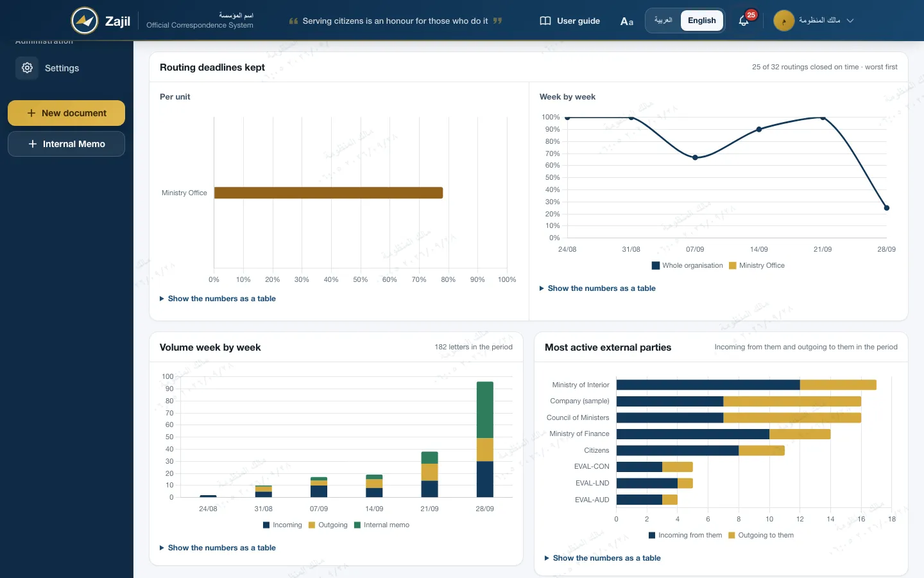The height and width of the screenshot is (578, 924).
Task: Click the Zajil logo icon
Action: click(x=84, y=21)
